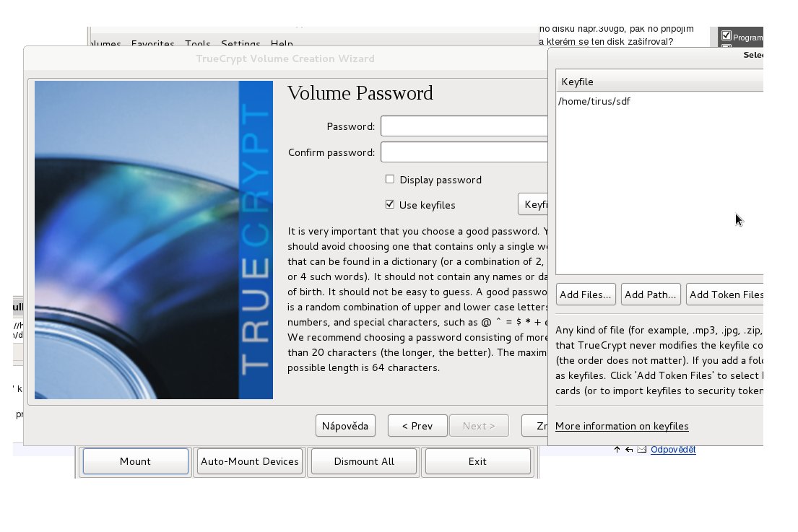This screenshot has width=798, height=532.
Task: Click Dismount All in the main window
Action: [x=364, y=461]
